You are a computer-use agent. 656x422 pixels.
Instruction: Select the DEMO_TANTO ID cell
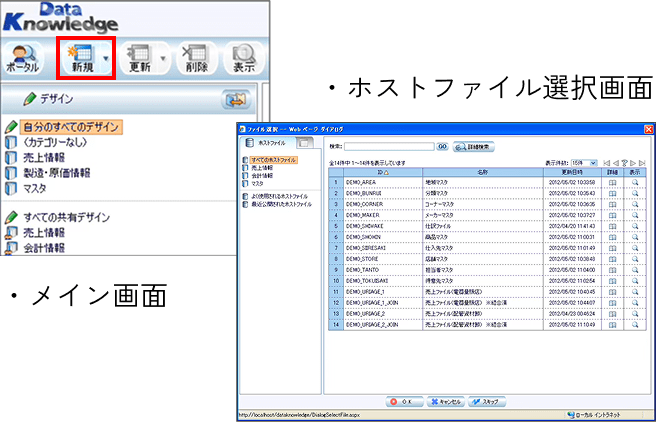pos(383,270)
